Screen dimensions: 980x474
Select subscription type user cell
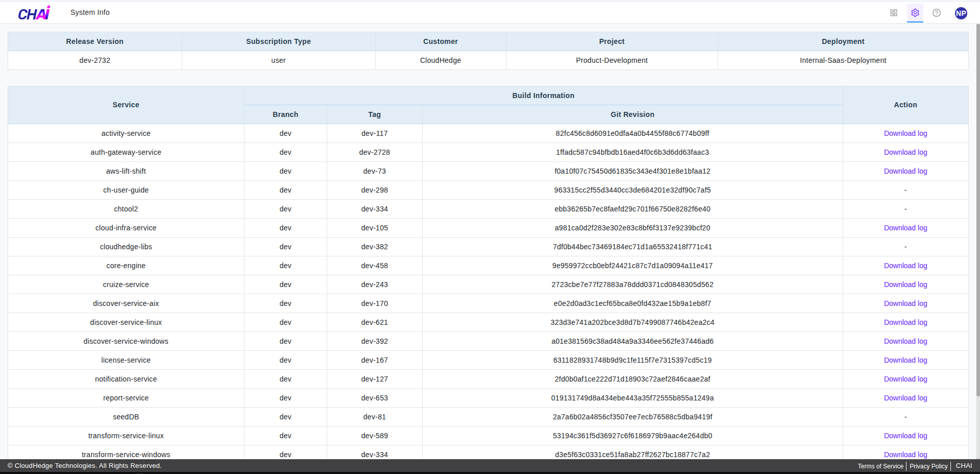(278, 60)
